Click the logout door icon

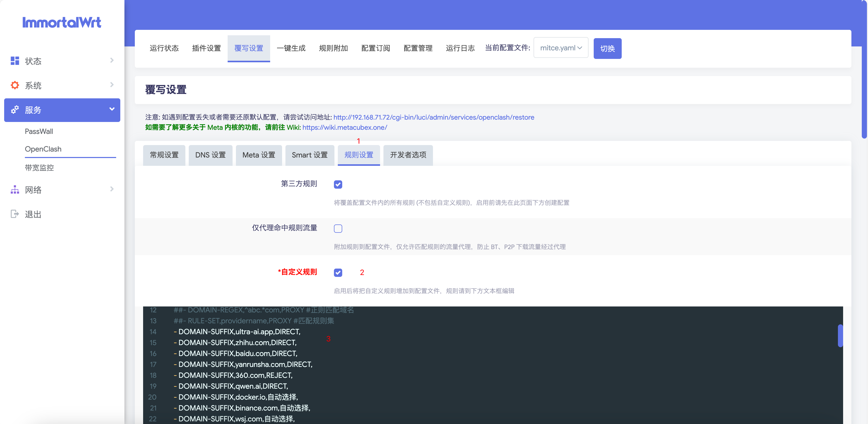(x=15, y=214)
